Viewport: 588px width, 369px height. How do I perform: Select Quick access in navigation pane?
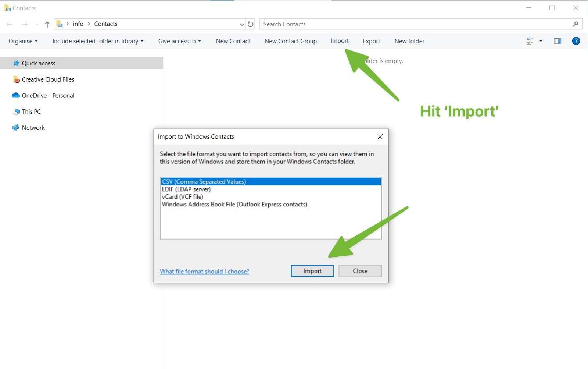coord(82,63)
